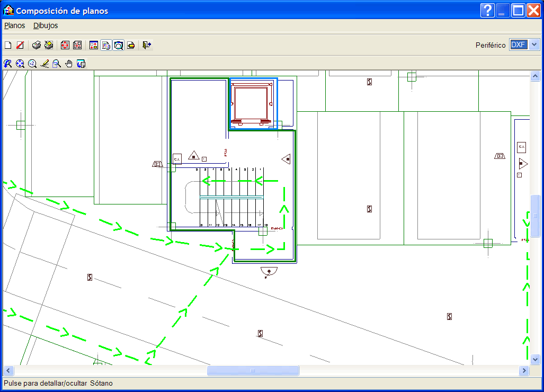Click the horizontal scrollbar right arrow
544x392 pixels.
524,370
